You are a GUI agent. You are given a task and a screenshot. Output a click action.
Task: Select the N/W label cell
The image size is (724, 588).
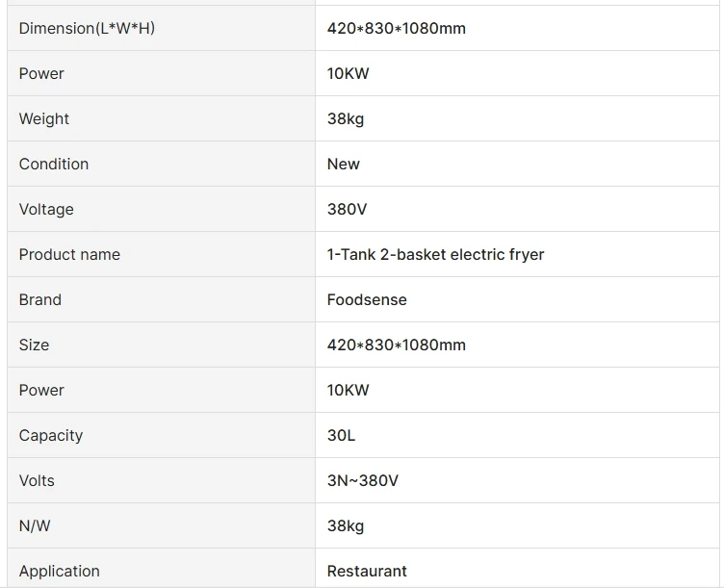point(35,526)
